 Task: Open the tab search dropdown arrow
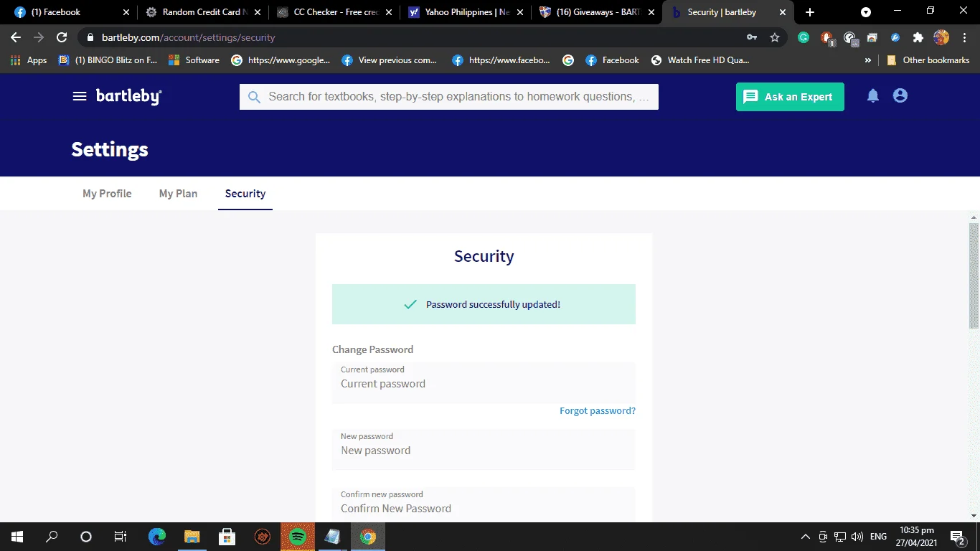click(x=866, y=12)
